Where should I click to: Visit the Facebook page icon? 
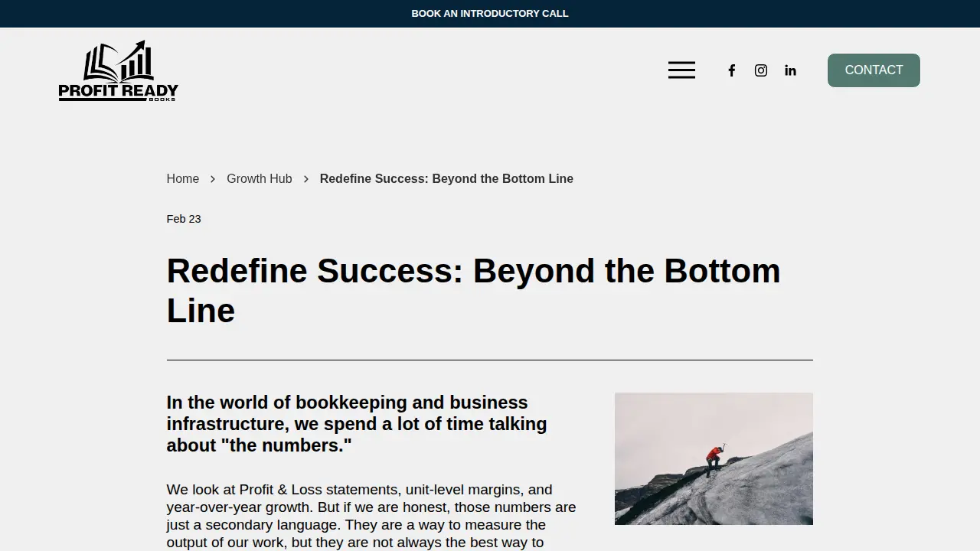(732, 70)
